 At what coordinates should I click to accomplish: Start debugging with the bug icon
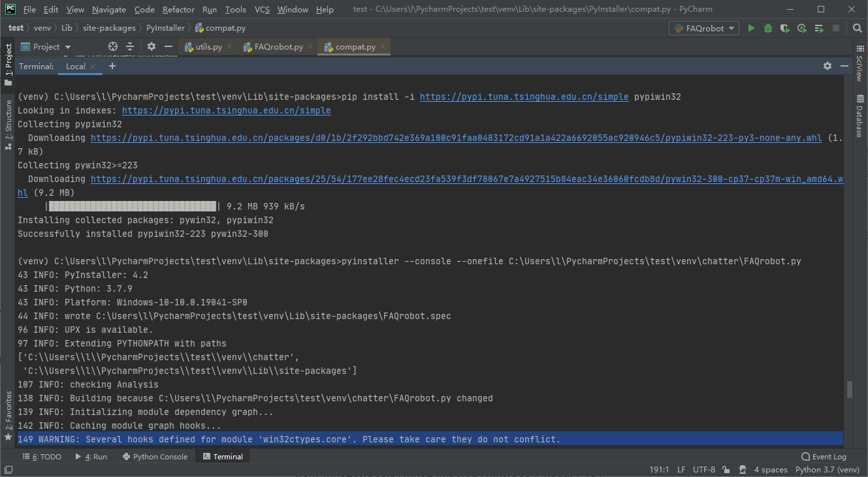(x=768, y=28)
